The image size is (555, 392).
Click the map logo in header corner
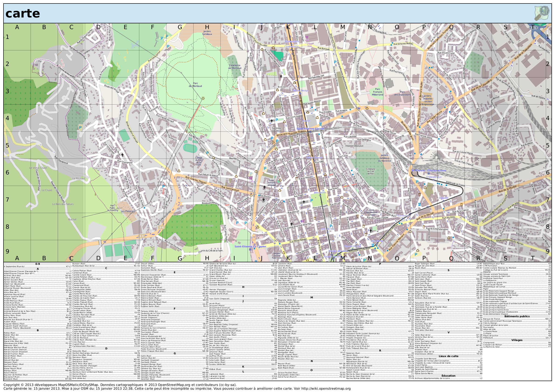542,13
